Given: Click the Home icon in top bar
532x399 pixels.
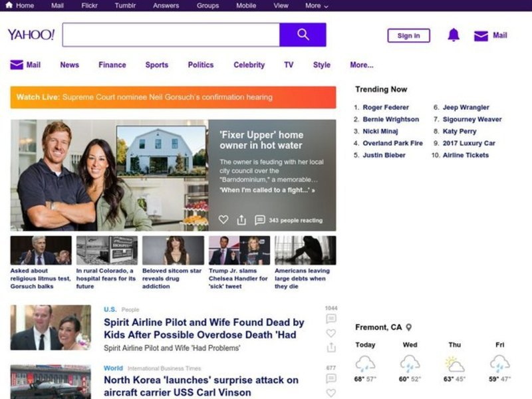Looking at the screenshot, I should point(9,5).
